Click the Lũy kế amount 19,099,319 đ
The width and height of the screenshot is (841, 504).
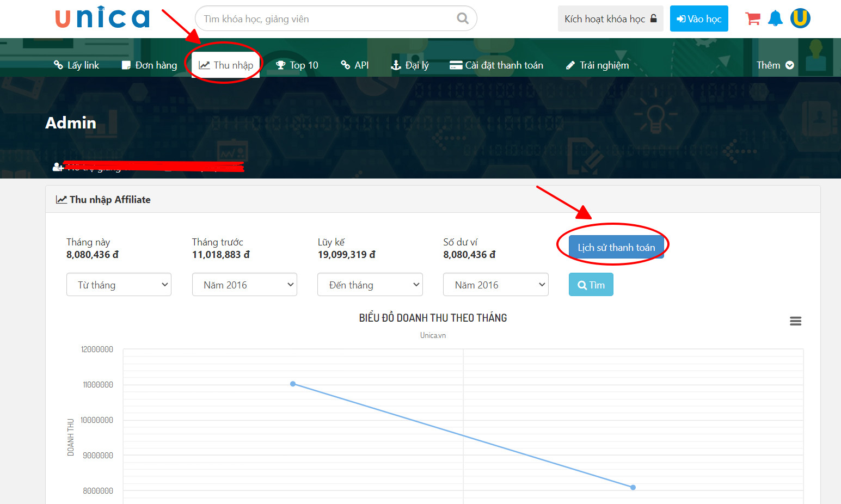347,255
